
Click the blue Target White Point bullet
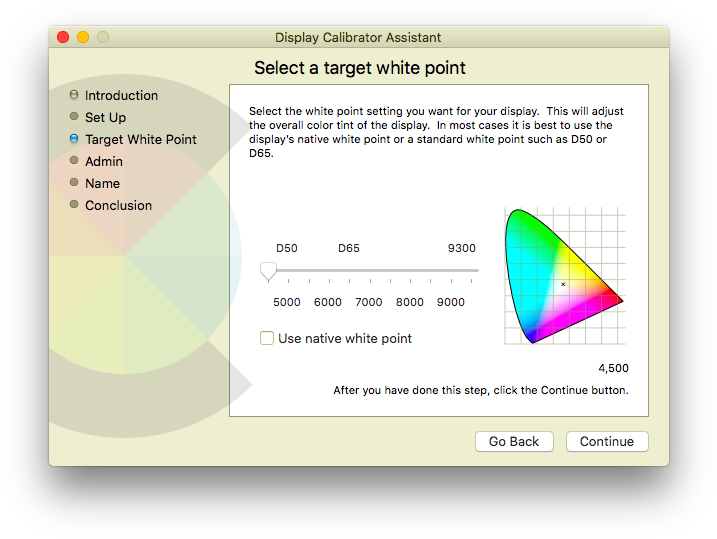click(x=74, y=139)
